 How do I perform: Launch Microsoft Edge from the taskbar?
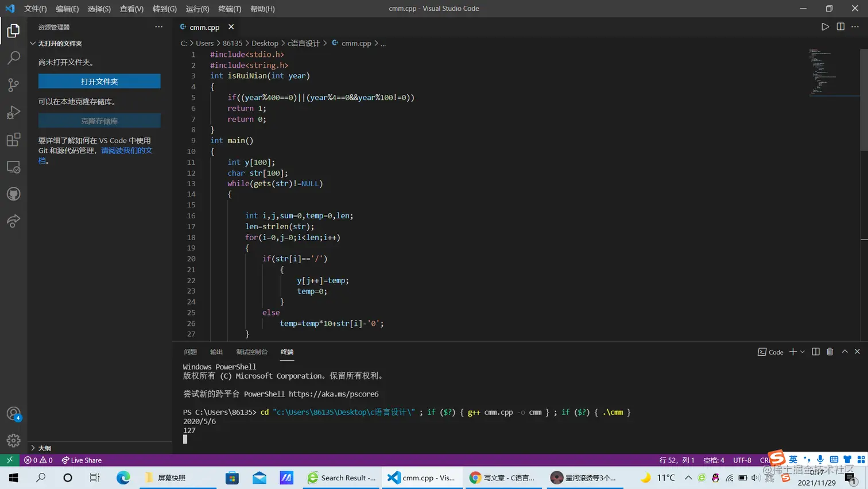pyautogui.click(x=123, y=478)
